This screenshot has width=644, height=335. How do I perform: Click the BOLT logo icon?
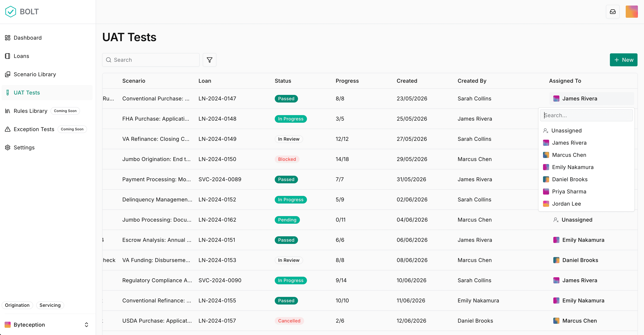(x=10, y=11)
